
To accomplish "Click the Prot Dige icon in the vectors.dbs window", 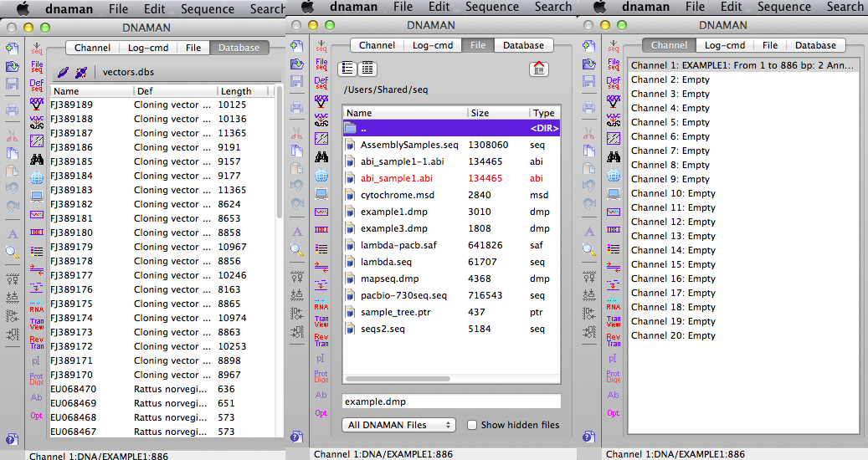I will (37, 379).
